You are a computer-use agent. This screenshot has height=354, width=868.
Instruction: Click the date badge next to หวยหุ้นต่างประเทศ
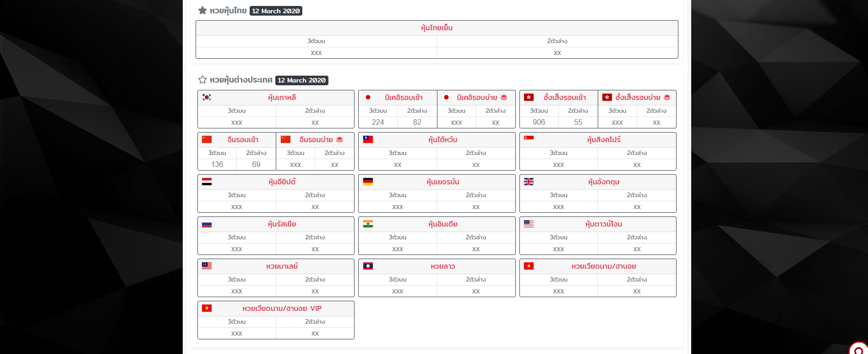[x=301, y=80]
